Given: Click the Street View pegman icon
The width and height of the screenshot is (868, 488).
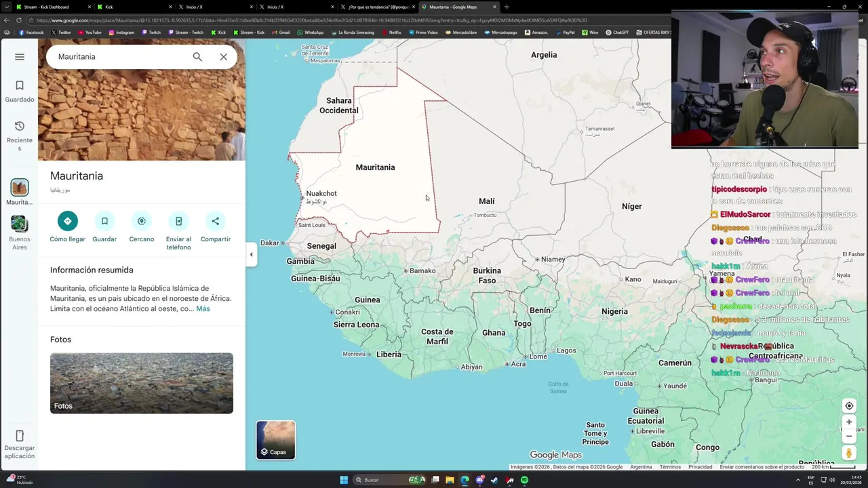Looking at the screenshot, I should click(x=849, y=453).
